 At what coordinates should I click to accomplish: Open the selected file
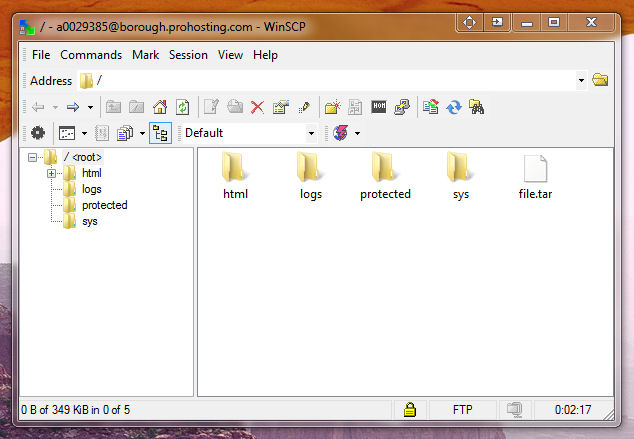point(235,107)
